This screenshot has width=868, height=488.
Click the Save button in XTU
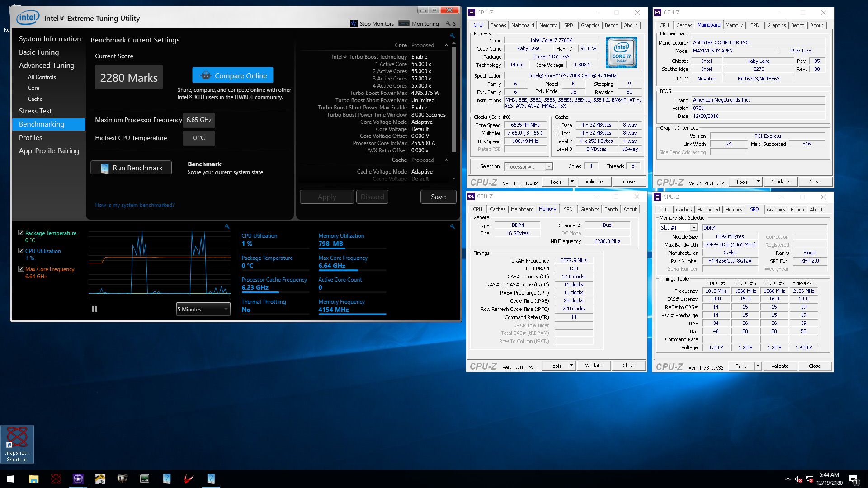pos(438,197)
